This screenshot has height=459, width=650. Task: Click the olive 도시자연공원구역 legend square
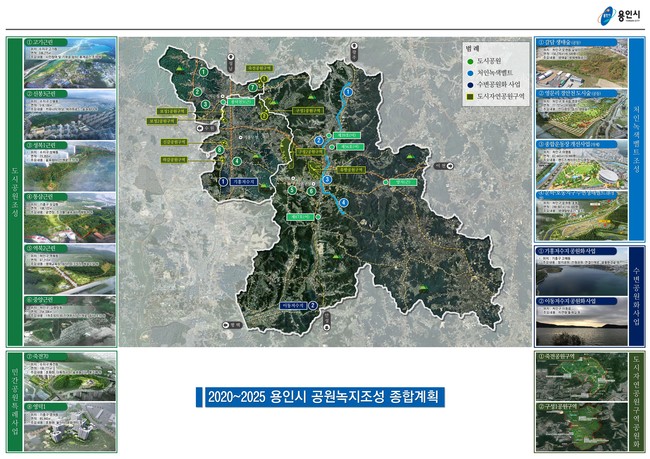click(470, 96)
